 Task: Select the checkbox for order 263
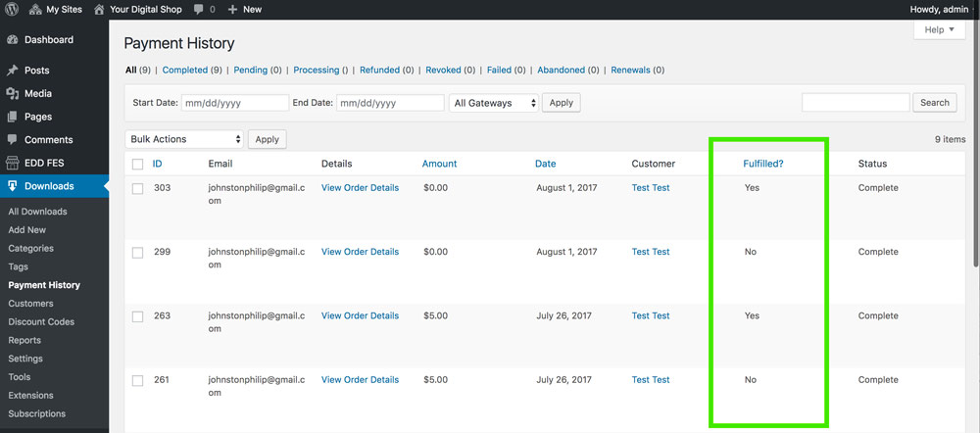point(138,316)
